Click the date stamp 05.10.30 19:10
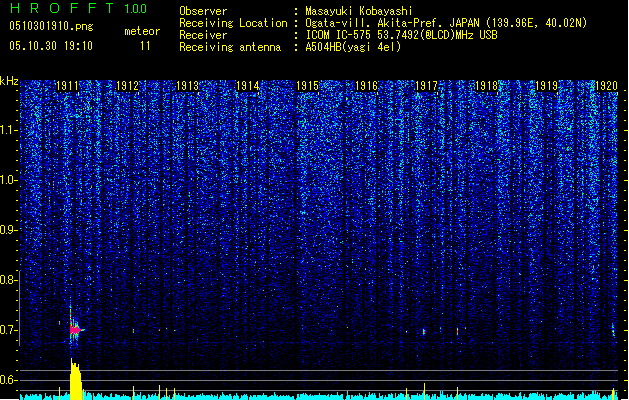The width and height of the screenshot is (629, 400). click(x=51, y=46)
